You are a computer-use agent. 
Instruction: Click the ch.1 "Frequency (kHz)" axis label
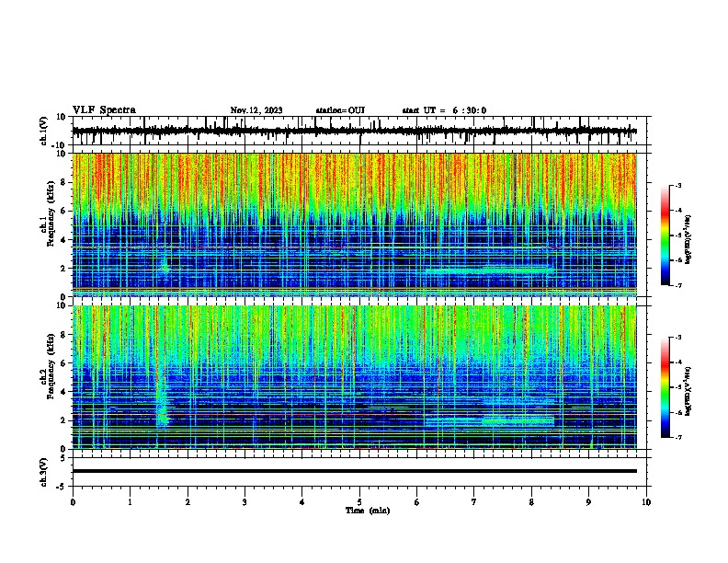(x=51, y=213)
